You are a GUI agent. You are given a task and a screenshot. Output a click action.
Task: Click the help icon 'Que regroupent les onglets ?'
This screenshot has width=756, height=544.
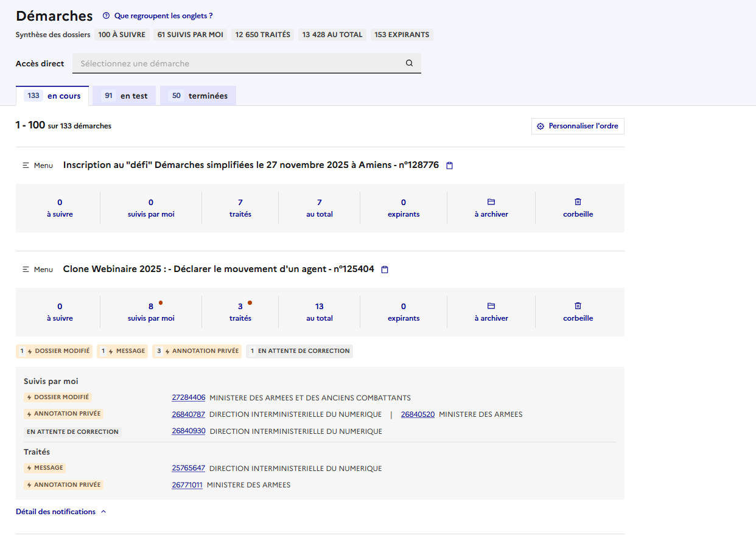pos(106,16)
